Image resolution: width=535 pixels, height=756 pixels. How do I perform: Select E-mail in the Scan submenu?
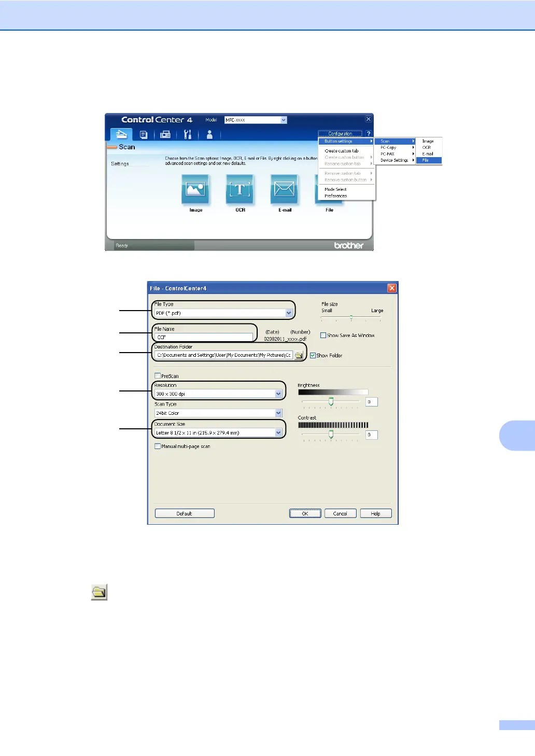pyautogui.click(x=429, y=154)
